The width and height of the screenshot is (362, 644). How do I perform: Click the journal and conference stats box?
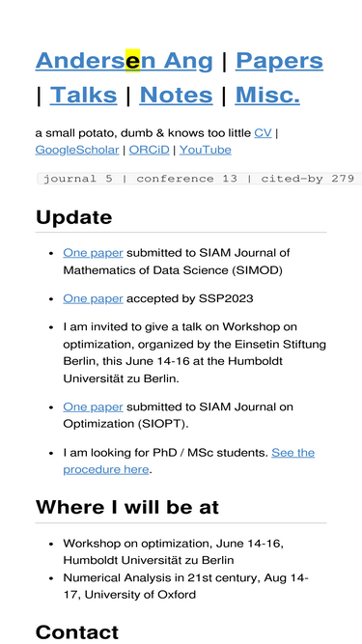pyautogui.click(x=199, y=179)
